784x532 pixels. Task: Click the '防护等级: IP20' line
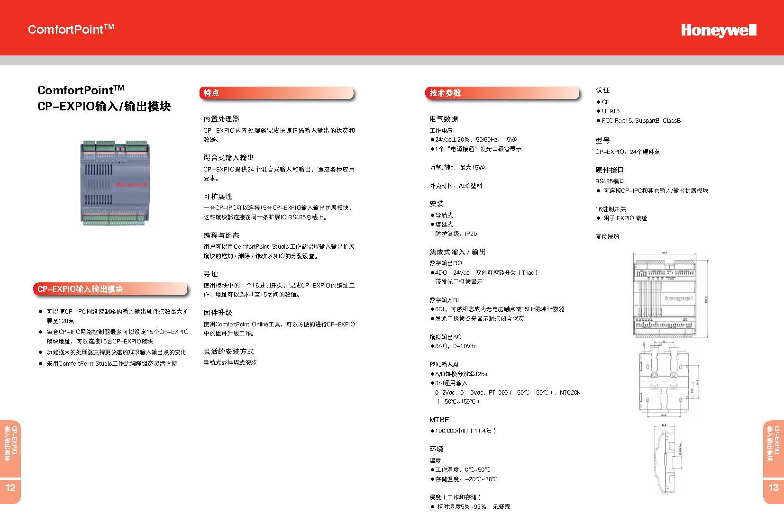coord(456,234)
